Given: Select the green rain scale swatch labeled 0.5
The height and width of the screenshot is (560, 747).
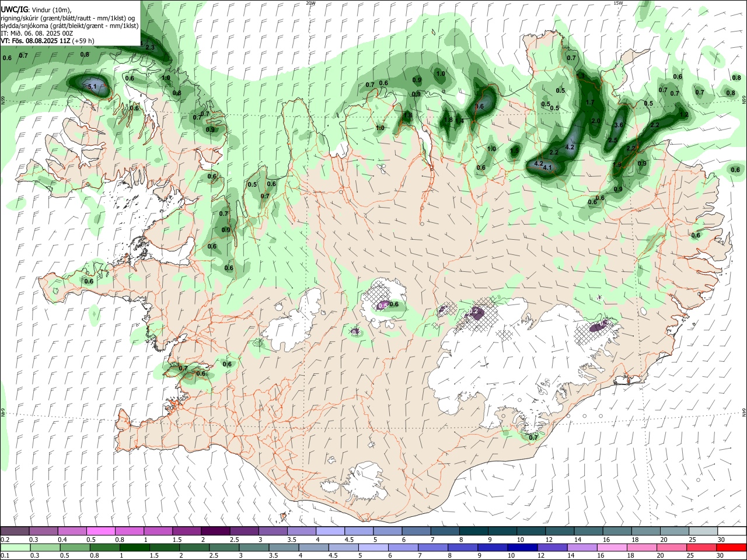Looking at the screenshot, I should point(75,547).
